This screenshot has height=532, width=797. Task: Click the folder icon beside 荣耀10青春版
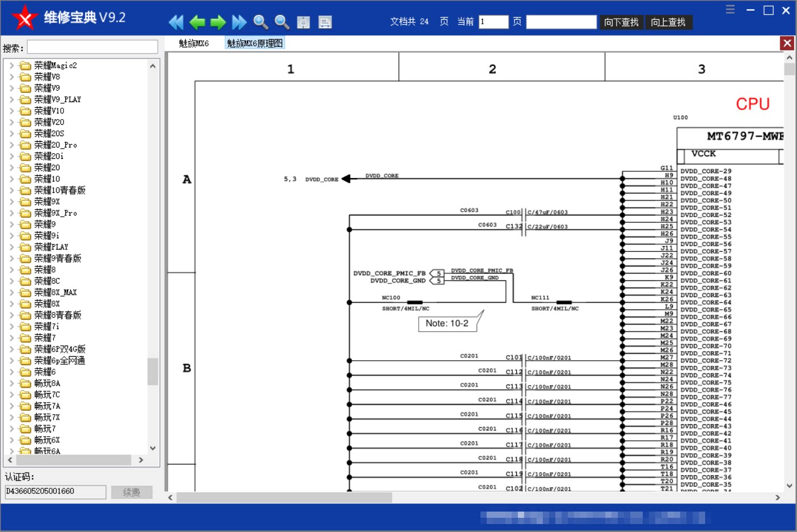pyautogui.click(x=26, y=190)
